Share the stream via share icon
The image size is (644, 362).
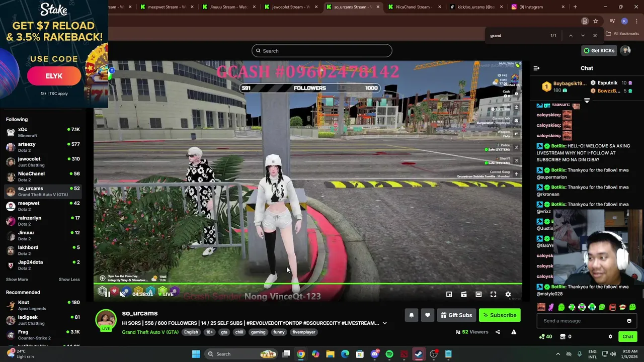(498, 332)
